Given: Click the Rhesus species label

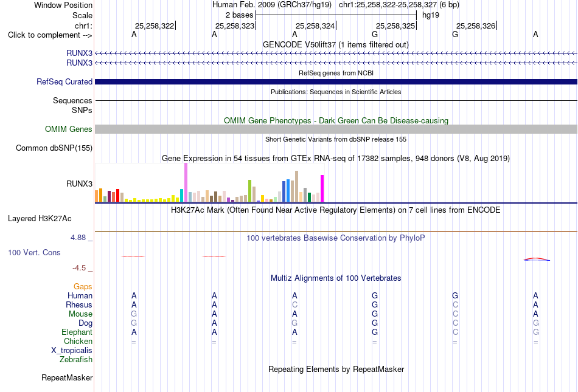Looking at the screenshot, I should coord(79,304).
